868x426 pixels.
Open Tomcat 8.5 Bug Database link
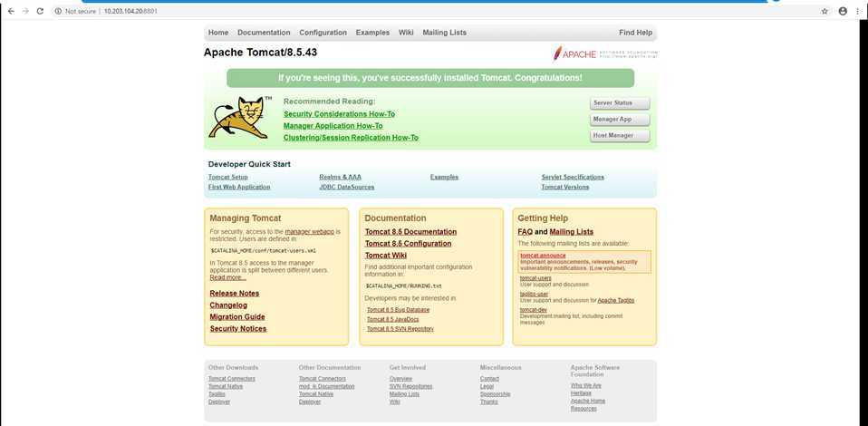tap(398, 310)
